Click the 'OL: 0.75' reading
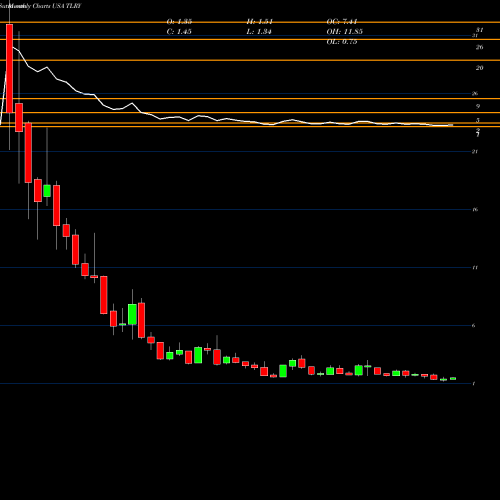This screenshot has height=500, width=500. point(342,42)
